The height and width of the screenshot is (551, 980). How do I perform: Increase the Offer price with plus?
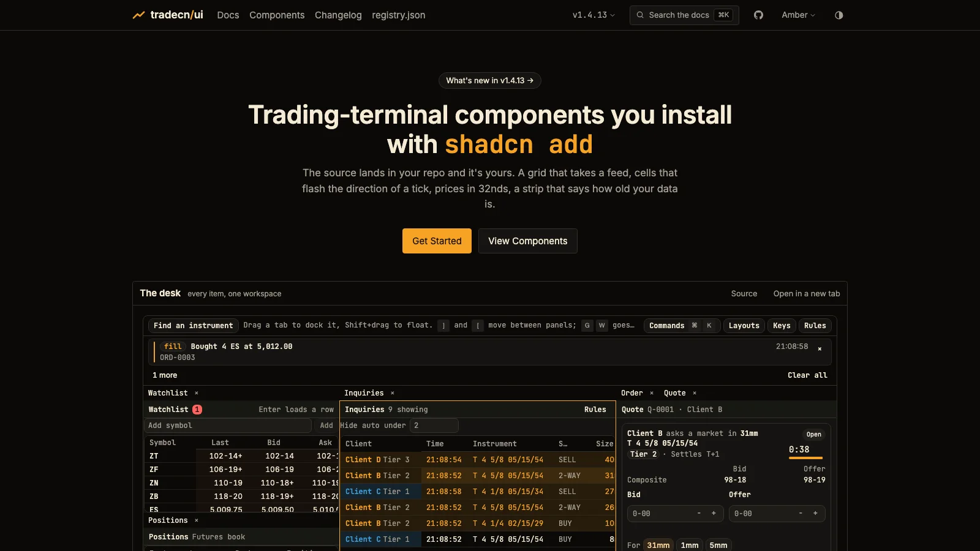815,513
